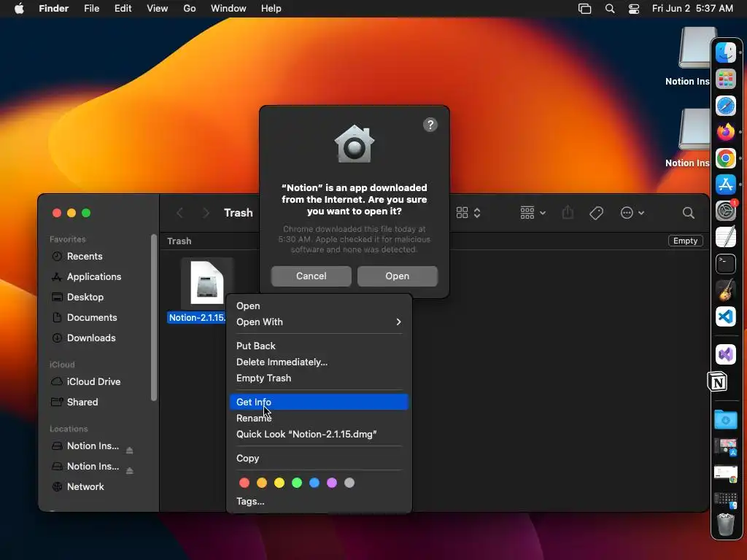
Task: Click the date and time in menu bar
Action: [692, 9]
